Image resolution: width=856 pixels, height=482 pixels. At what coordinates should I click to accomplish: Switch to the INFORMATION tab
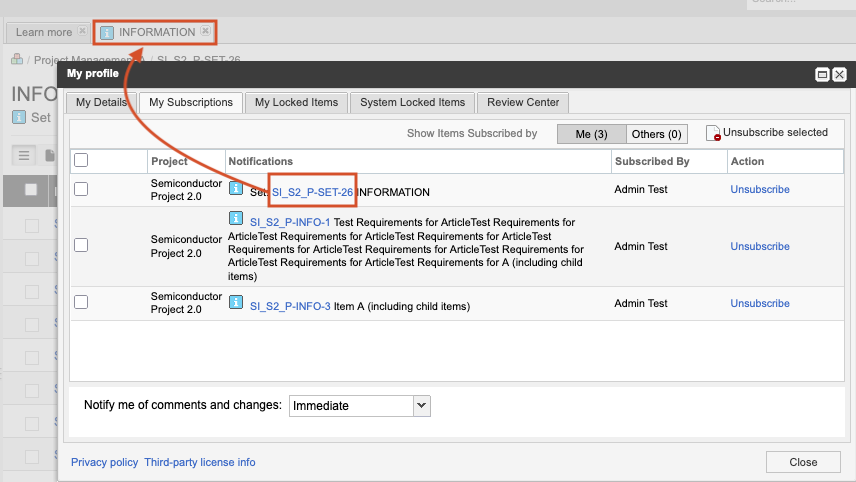[157, 32]
